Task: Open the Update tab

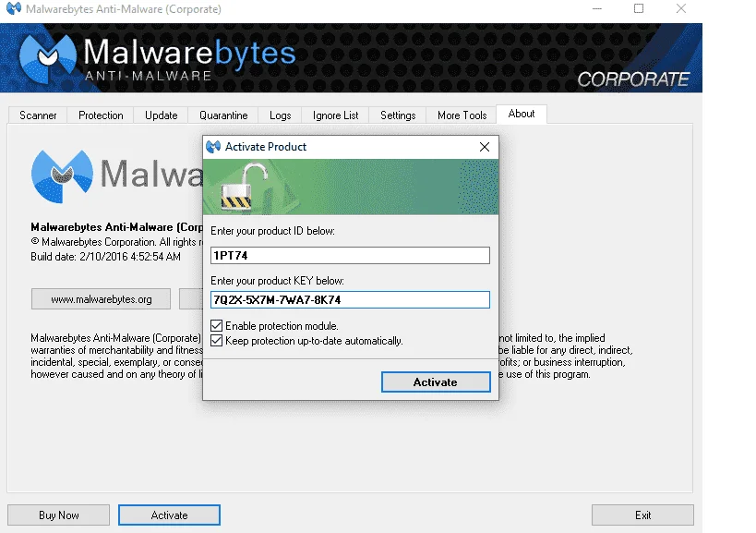Action: pyautogui.click(x=161, y=115)
